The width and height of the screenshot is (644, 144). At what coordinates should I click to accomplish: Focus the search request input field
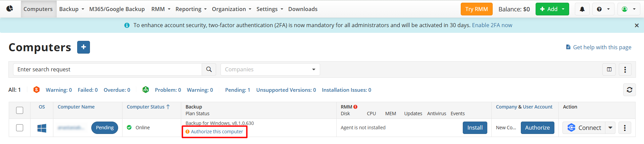coord(107,69)
